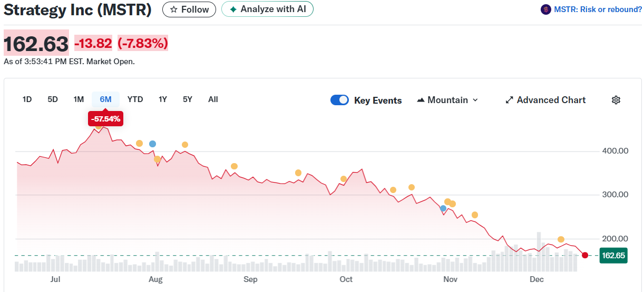Image resolution: width=644 pixels, height=292 pixels.
Task: Click the red current price endpoint dot
Action: [584, 255]
